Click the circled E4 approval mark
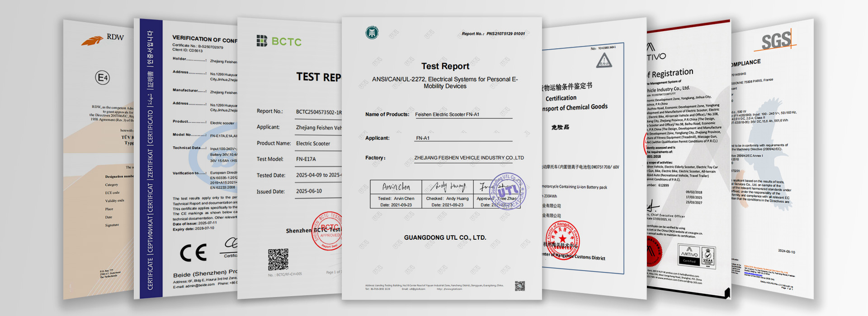Screen dimensions: 868x316 click(103, 78)
